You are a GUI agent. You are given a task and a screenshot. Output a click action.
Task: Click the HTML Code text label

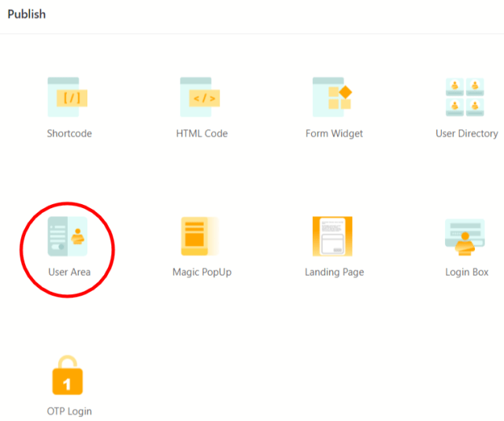pyautogui.click(x=202, y=133)
